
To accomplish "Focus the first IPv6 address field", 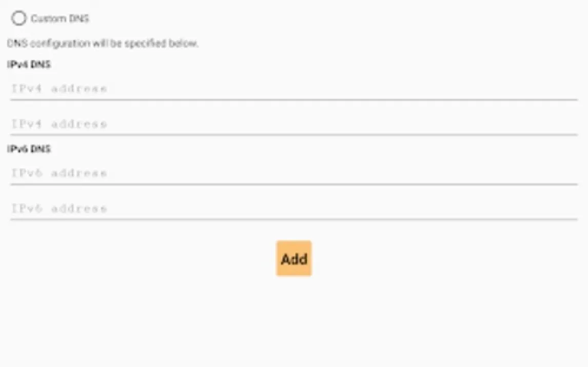I will pyautogui.click(x=293, y=173).
